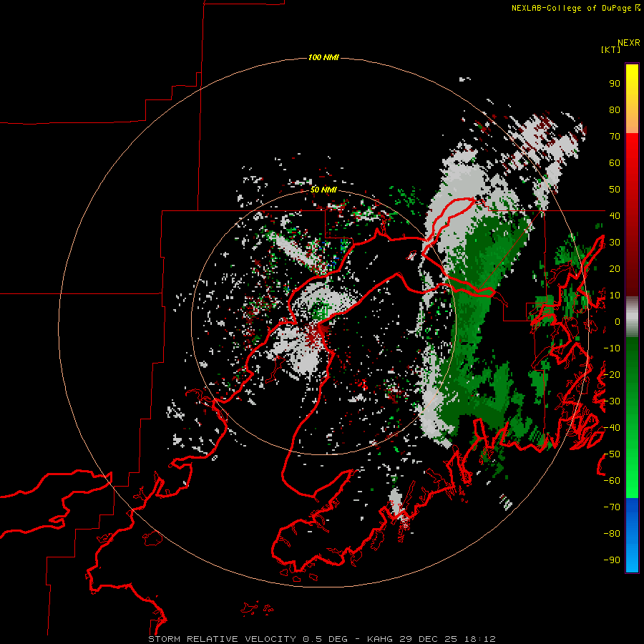Click the -40 value on the velocity scale
The height and width of the screenshot is (644, 644).
pos(612,428)
